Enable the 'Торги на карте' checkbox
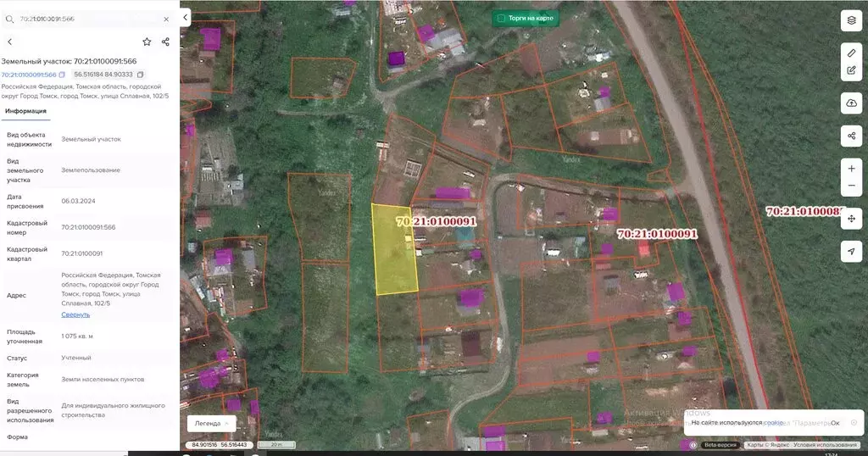Viewport: 868px width, 456px height. click(501, 18)
